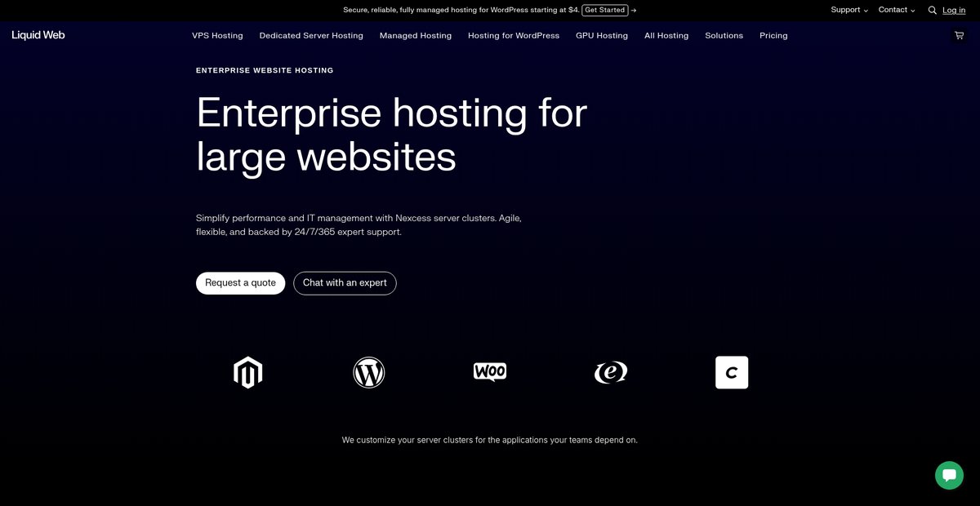
Task: Click the 'Secure, reliable, fully managed hosting' banner text
Action: point(461,10)
